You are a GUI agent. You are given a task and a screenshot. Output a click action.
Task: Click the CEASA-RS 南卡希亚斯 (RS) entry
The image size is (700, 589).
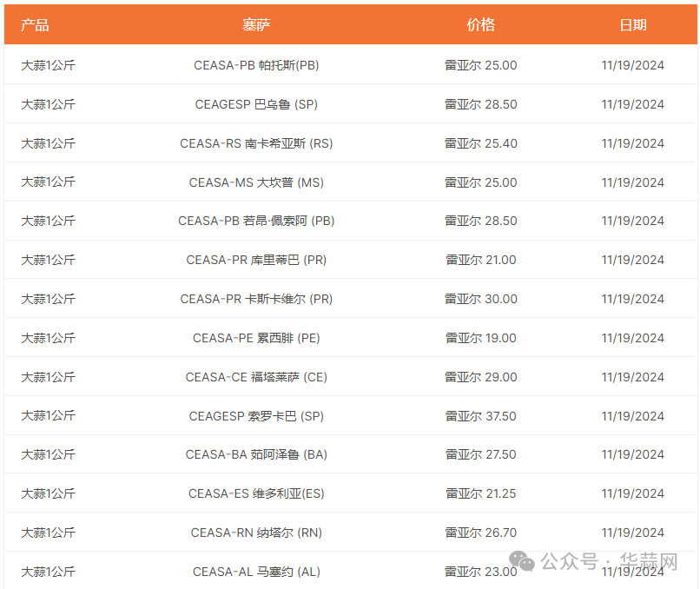[x=256, y=143]
